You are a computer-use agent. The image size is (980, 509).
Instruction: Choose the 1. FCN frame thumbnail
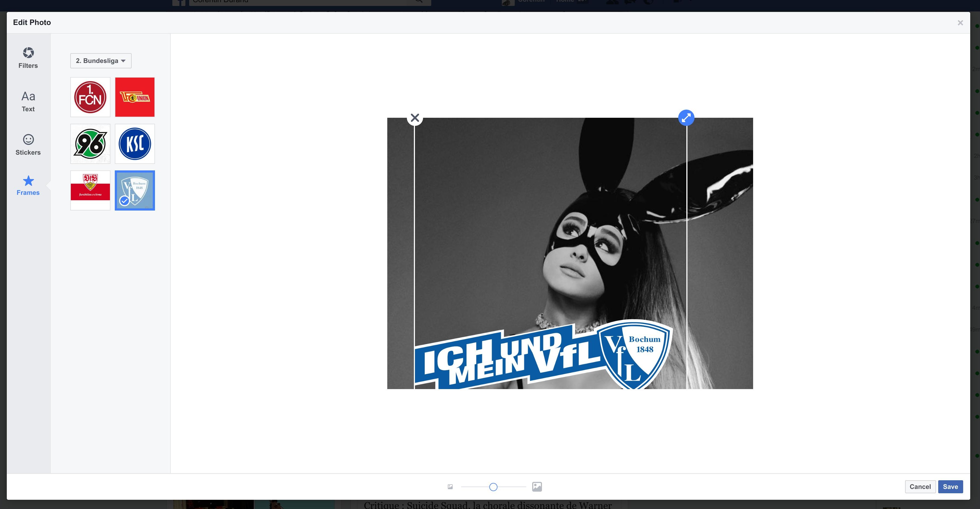tap(90, 97)
